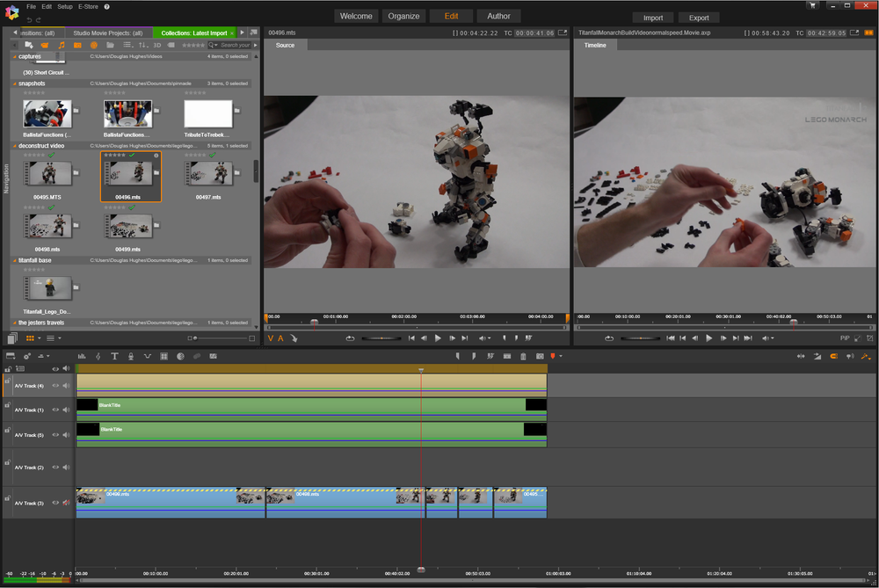Open the Trash delete icon above the timeline
Image resolution: width=879 pixels, height=588 pixels.
(x=524, y=355)
